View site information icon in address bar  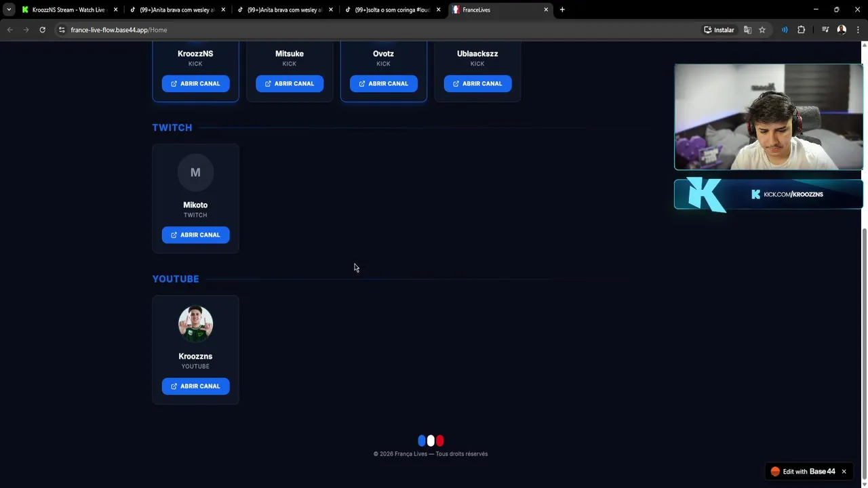pyautogui.click(x=62, y=30)
